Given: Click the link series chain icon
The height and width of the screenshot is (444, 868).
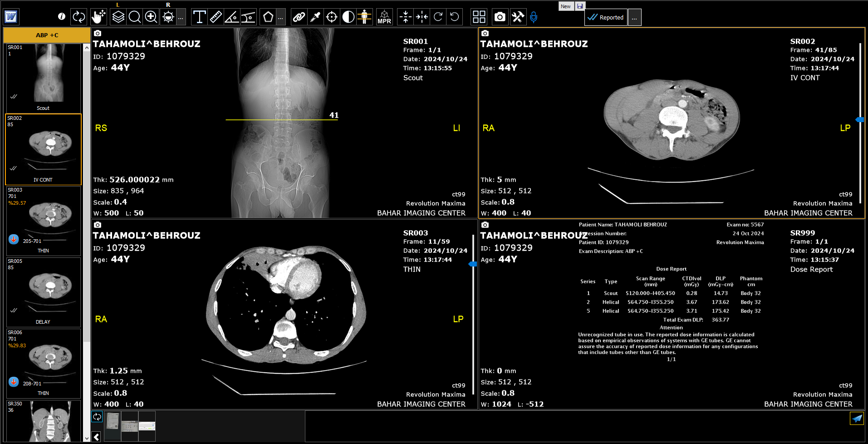Looking at the screenshot, I should coord(299,17).
